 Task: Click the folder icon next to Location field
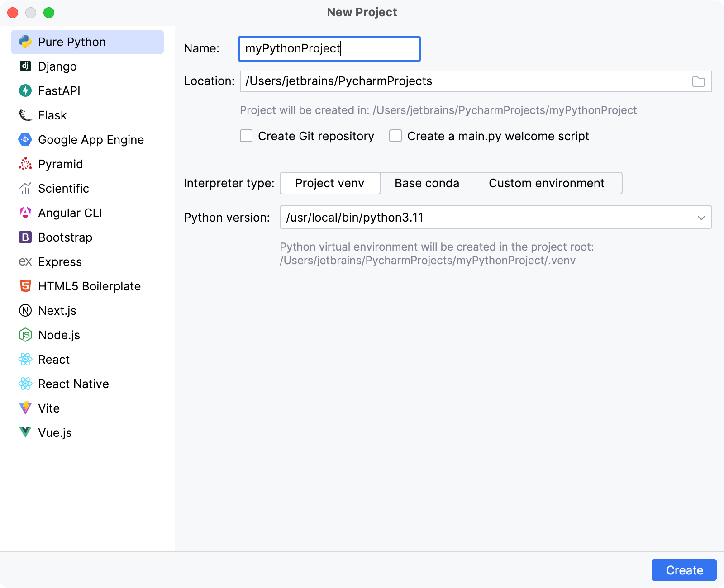[x=698, y=81]
